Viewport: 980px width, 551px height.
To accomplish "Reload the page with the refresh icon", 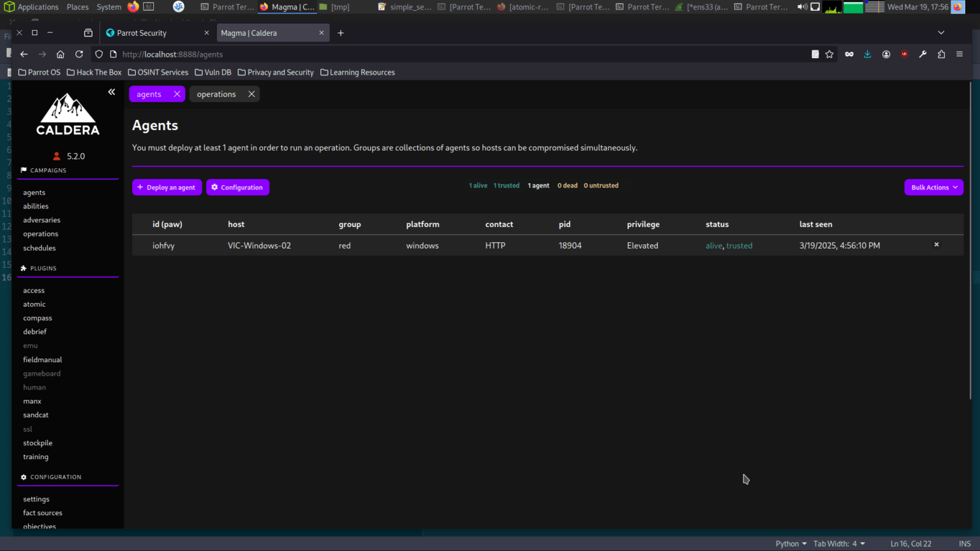I will tap(78, 54).
